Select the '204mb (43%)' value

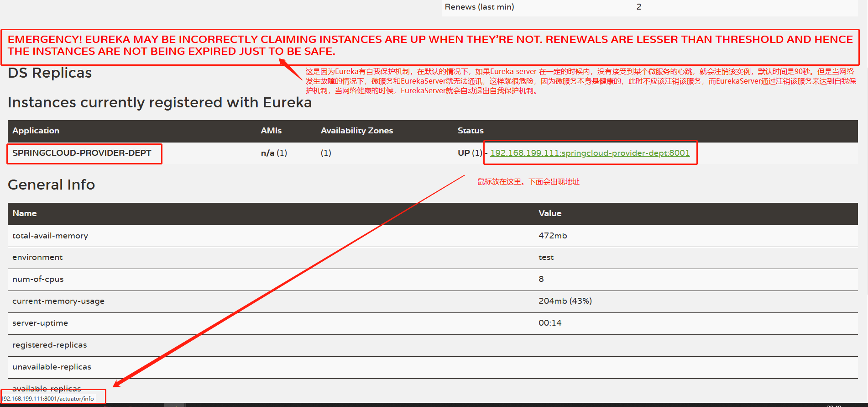[565, 301]
